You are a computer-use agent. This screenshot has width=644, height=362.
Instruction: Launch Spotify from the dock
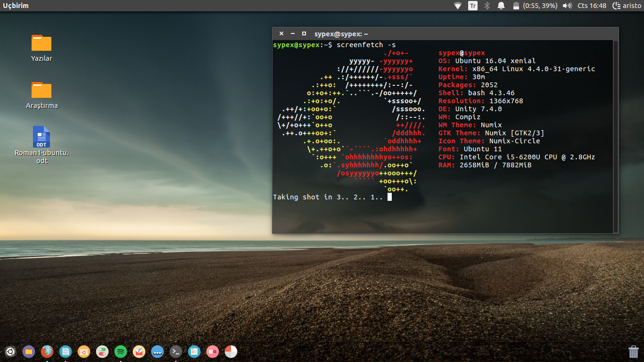click(121, 352)
